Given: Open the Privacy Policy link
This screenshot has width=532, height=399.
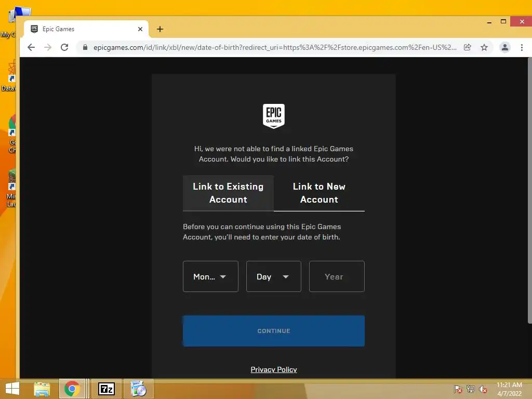Looking at the screenshot, I should tap(274, 369).
